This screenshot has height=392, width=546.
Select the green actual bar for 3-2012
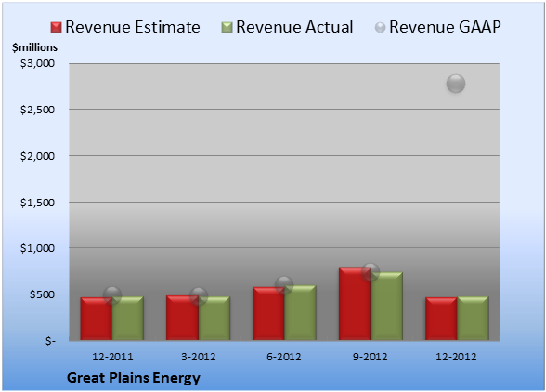pyautogui.click(x=214, y=318)
